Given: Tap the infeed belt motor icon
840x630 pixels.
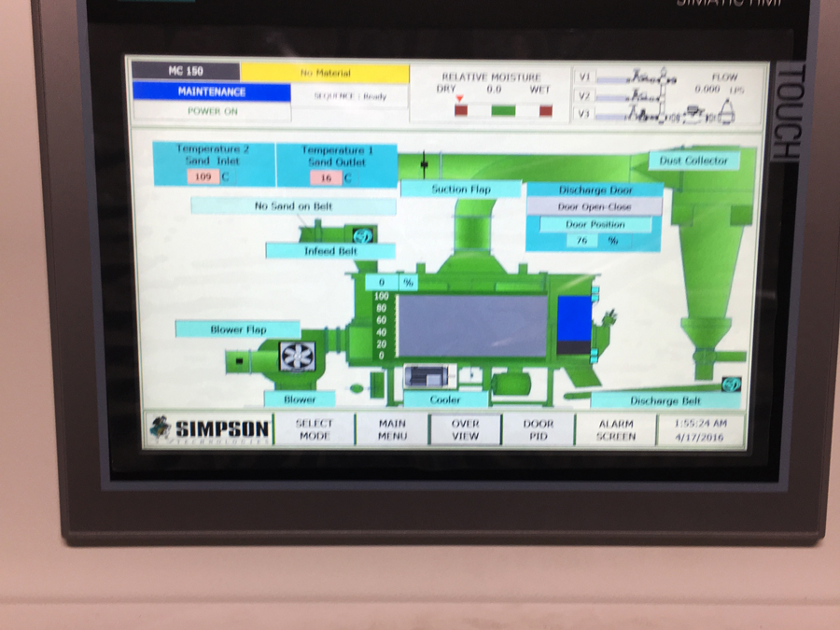Looking at the screenshot, I should pos(363,235).
